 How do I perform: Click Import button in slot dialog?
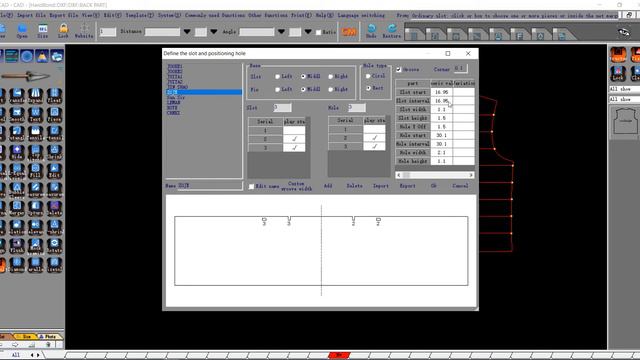coord(380,186)
